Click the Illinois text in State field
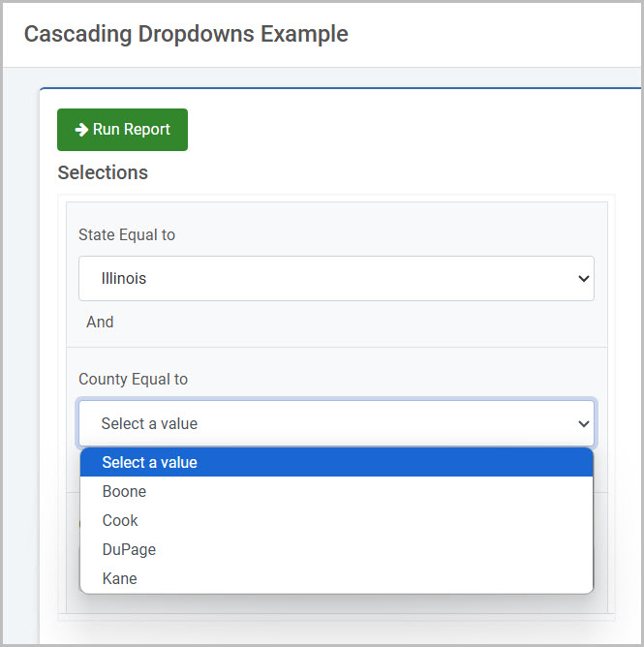 tap(124, 279)
